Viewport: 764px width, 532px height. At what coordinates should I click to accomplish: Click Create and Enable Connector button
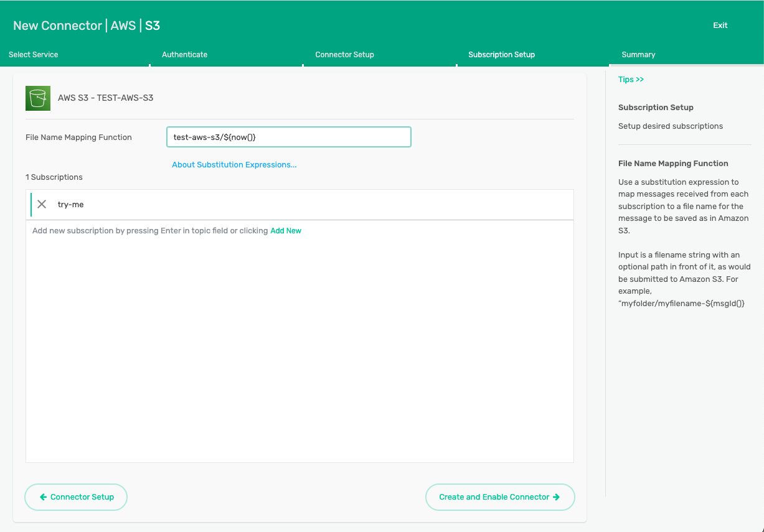click(x=499, y=497)
